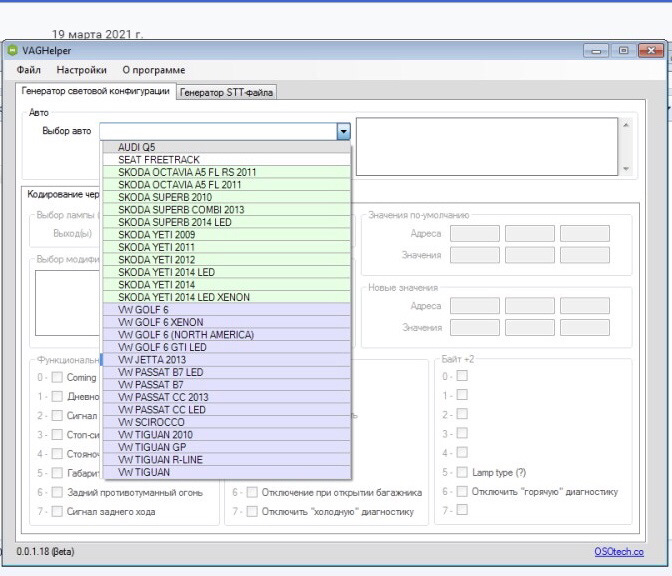Screen dimensions: 672x576
Task: Choose VW PASSAT CC 2013
Action: pyautogui.click(x=227, y=397)
